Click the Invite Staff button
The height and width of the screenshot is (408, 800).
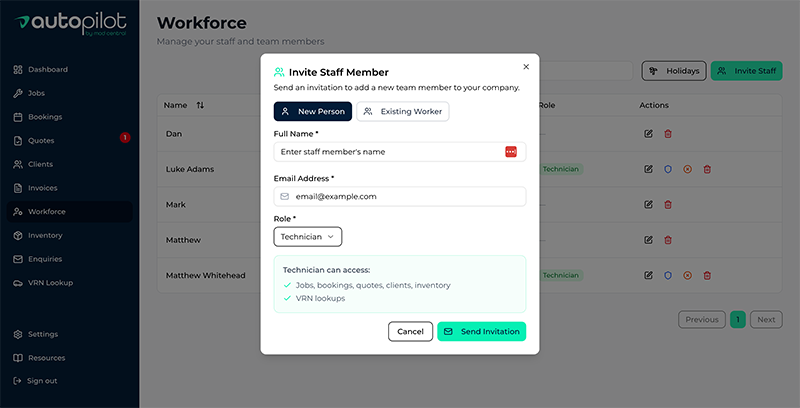pyautogui.click(x=746, y=71)
